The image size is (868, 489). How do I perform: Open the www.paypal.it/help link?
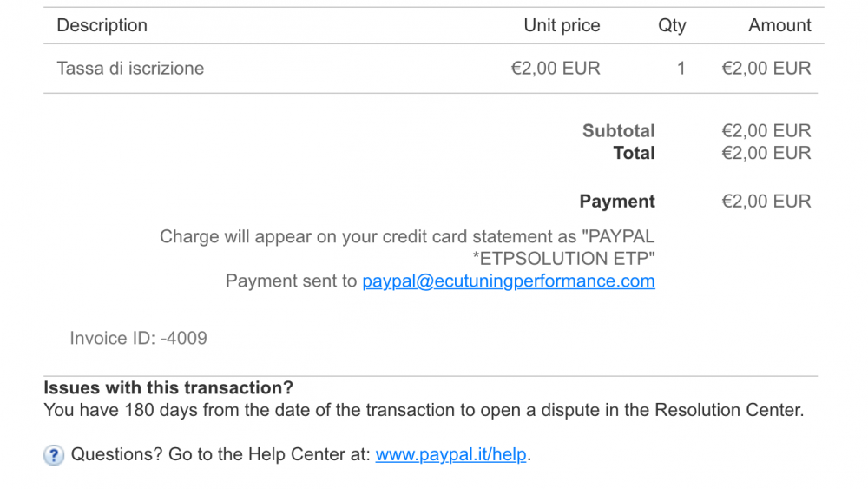(450, 455)
